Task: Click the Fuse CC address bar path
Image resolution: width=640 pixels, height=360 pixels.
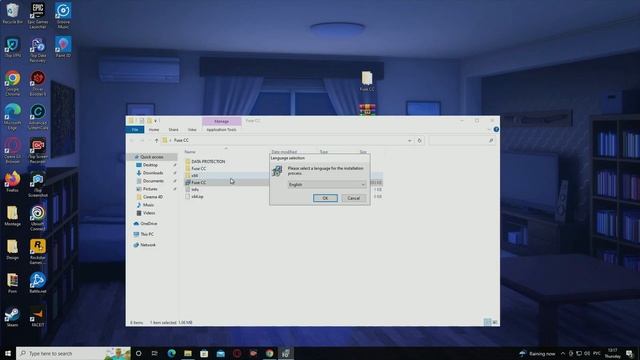Action: 182,140
